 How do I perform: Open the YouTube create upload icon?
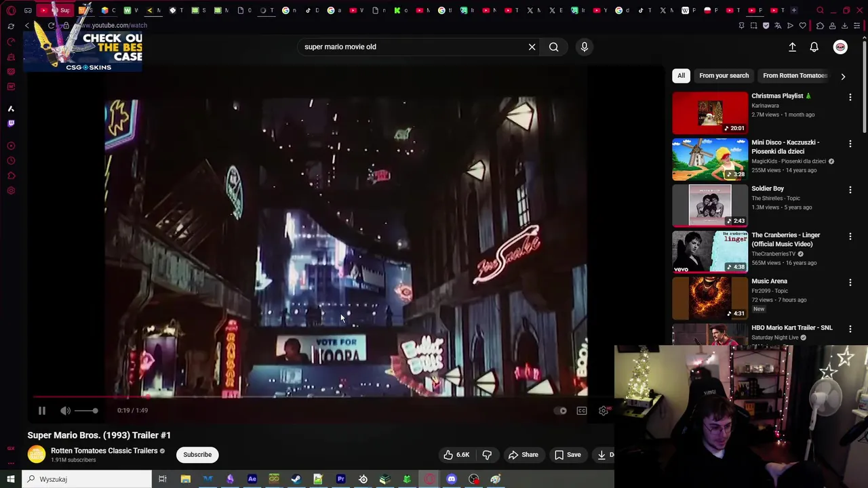coord(792,47)
